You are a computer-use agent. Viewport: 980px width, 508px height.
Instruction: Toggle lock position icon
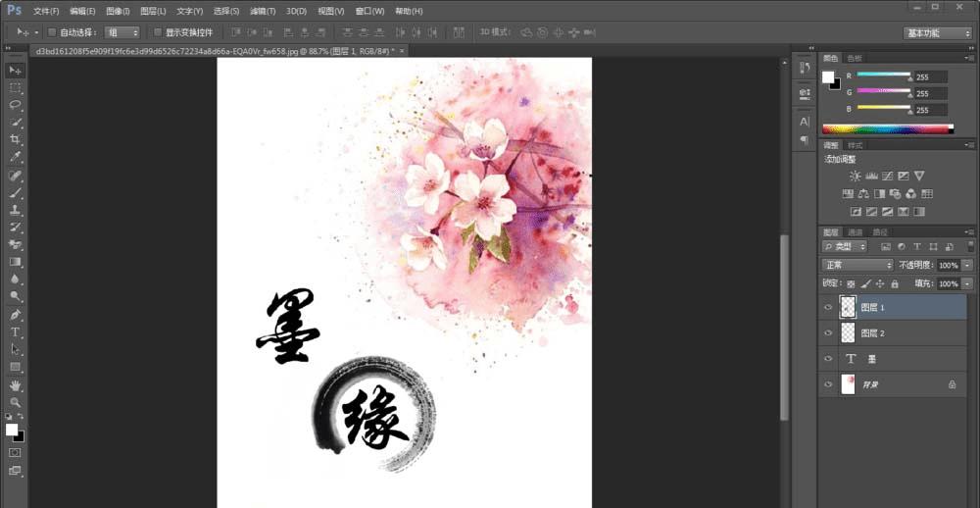tap(880, 284)
